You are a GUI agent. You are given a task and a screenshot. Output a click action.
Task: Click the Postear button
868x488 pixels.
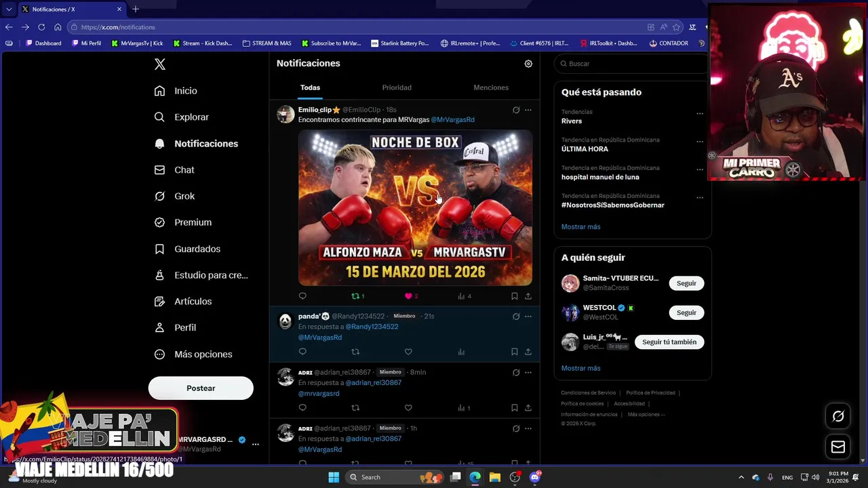[201, 388]
